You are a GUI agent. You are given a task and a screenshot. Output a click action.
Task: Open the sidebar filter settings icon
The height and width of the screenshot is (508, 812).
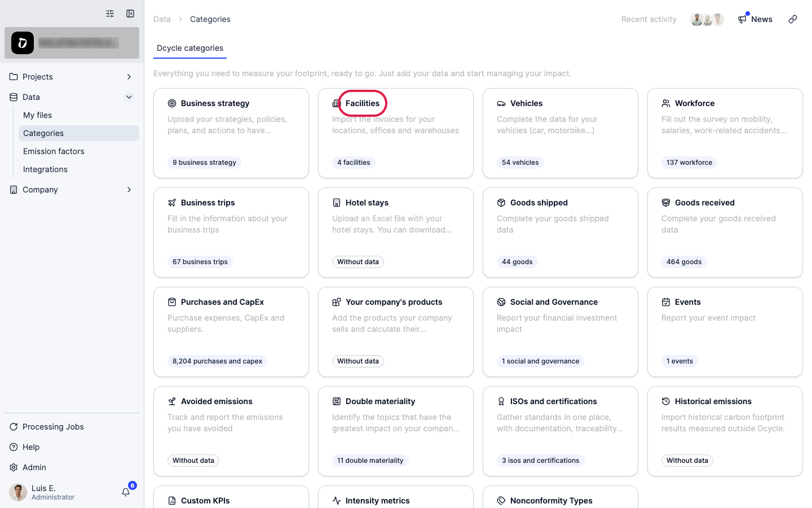110,14
